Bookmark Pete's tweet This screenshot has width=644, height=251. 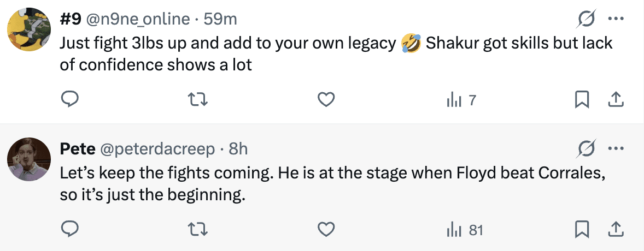tap(582, 230)
